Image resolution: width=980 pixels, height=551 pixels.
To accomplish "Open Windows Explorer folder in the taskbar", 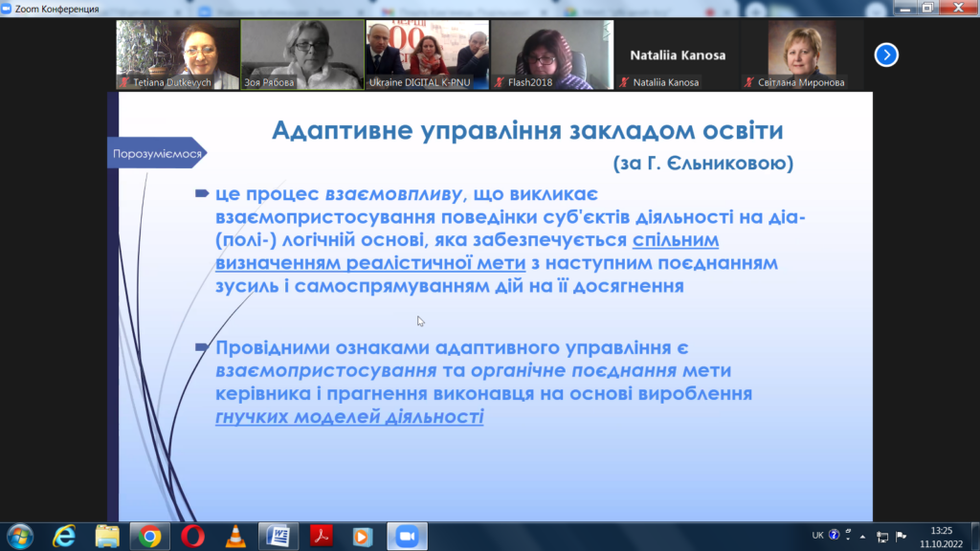I will pyautogui.click(x=107, y=536).
